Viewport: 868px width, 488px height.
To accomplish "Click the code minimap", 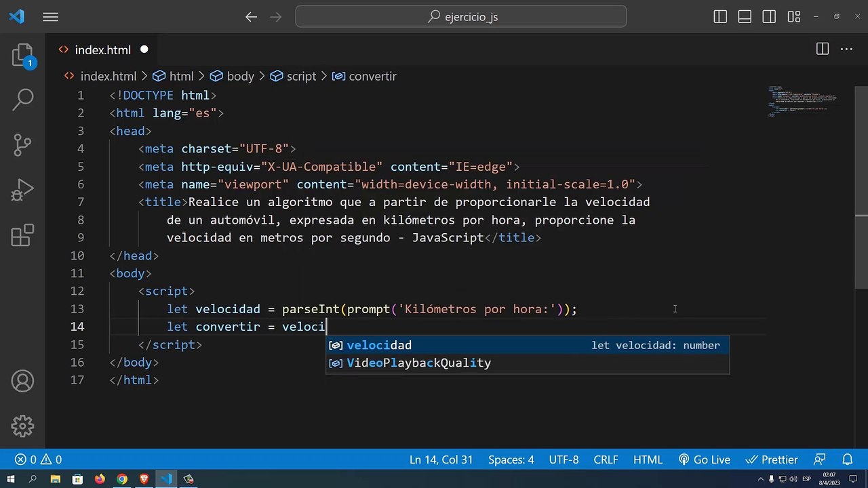I will point(804,102).
